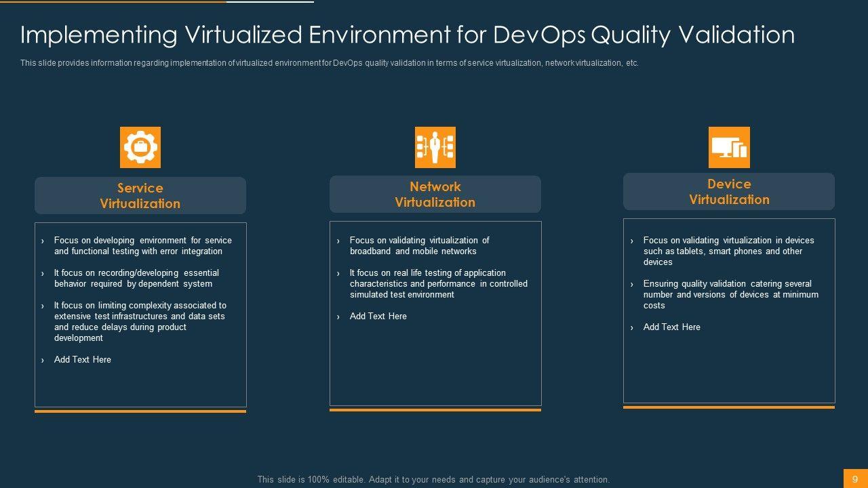868x488 pixels.
Task: Select the Service Virtualization heading box
Action: [x=140, y=196]
